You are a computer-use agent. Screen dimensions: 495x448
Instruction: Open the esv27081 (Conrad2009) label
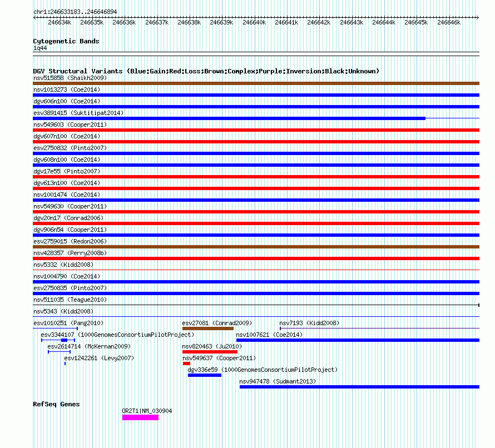(217, 323)
